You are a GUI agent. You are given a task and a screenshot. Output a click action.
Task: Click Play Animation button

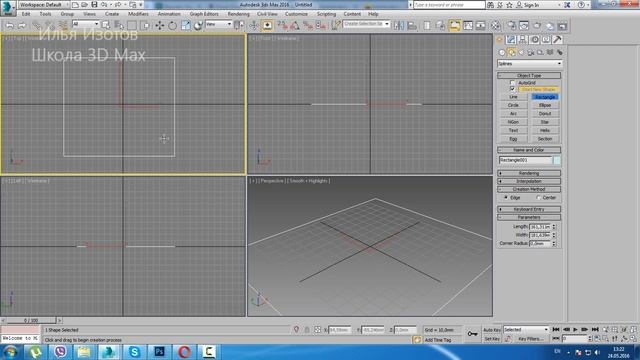[576, 329]
